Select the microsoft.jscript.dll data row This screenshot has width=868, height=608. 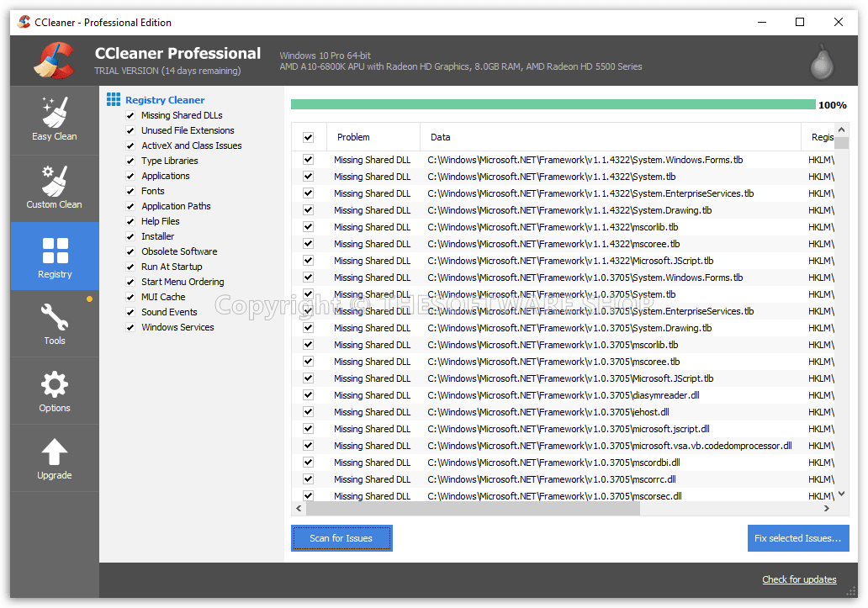[x=564, y=429]
